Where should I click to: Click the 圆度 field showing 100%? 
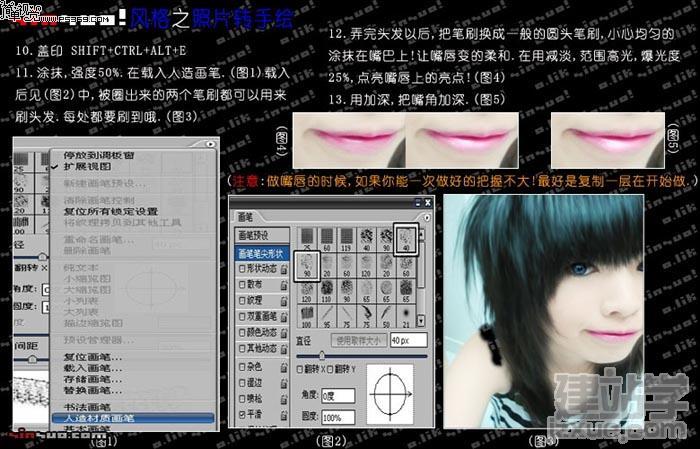338,417
